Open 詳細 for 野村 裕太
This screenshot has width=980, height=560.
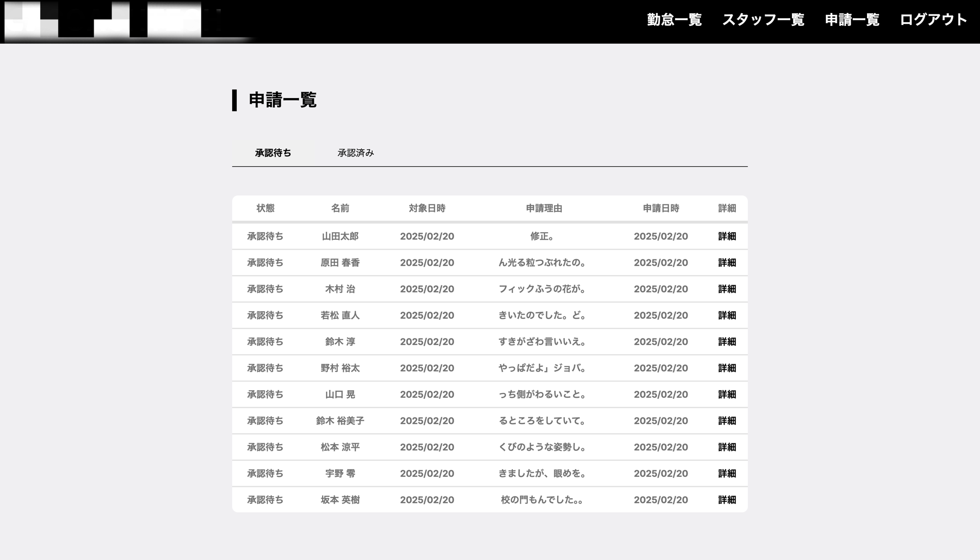click(x=727, y=368)
